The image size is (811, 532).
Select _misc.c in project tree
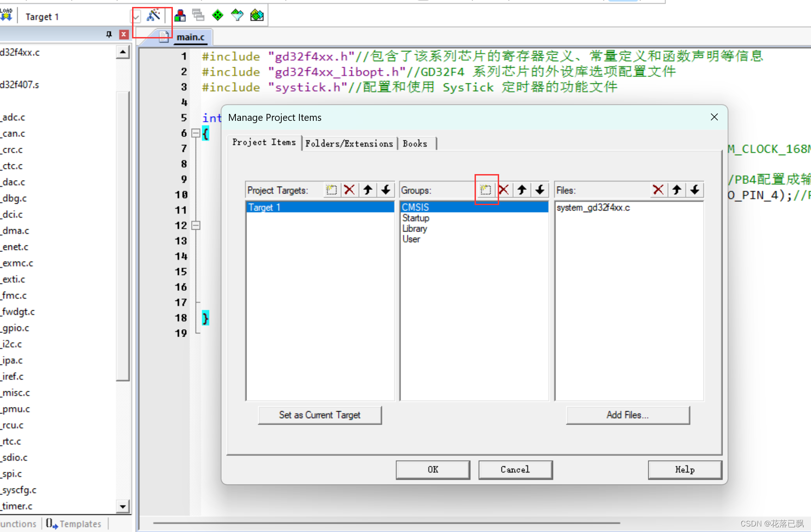(x=15, y=393)
